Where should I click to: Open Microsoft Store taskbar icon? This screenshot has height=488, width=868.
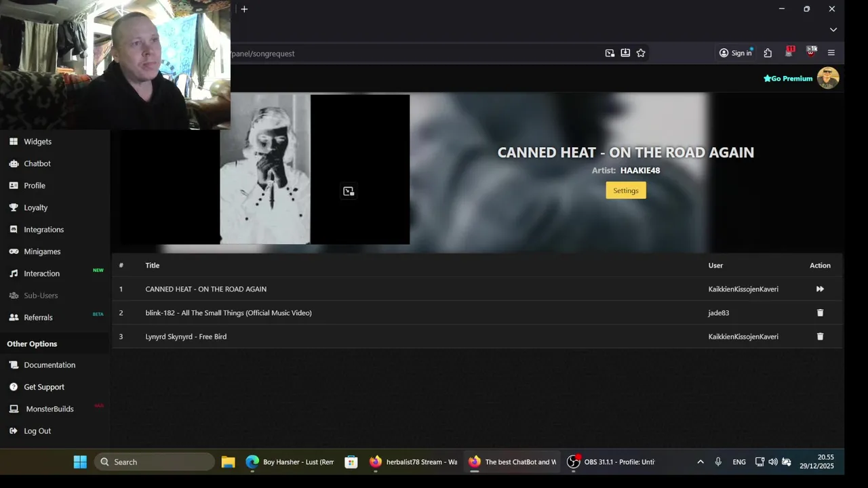pos(351,462)
